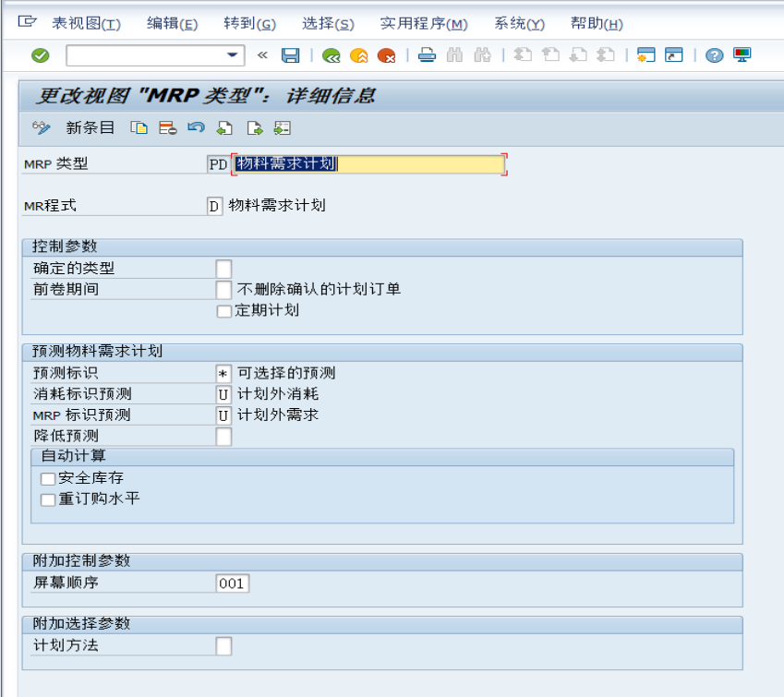
Task: Toggle display/change with glasses pencil icon
Action: pyautogui.click(x=41, y=128)
